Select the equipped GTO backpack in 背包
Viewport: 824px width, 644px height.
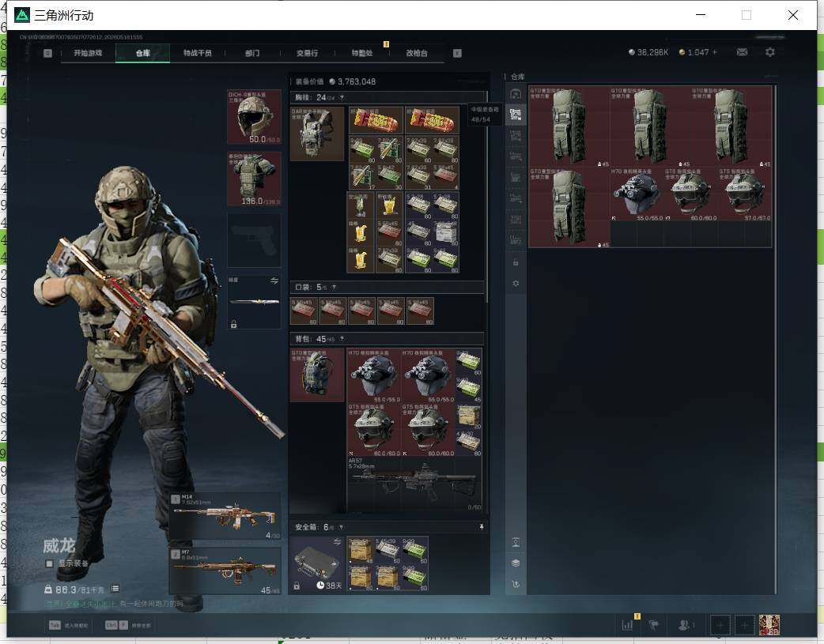point(317,375)
